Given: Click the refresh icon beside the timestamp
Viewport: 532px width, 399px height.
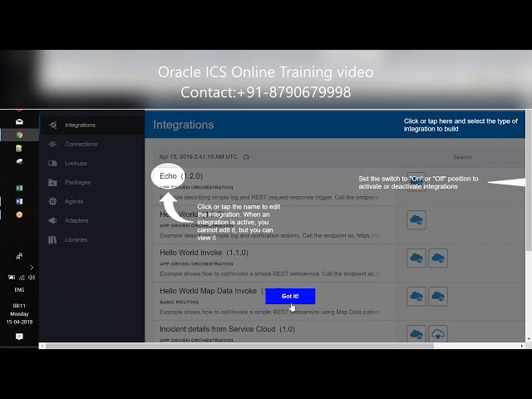Looking at the screenshot, I should click(246, 157).
